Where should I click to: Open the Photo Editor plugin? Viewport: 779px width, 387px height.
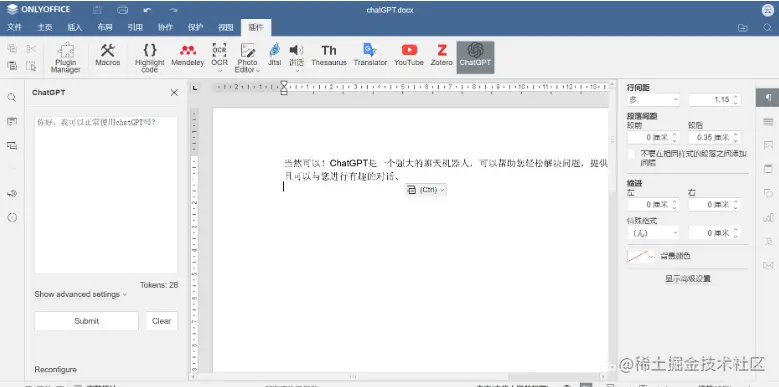point(247,54)
